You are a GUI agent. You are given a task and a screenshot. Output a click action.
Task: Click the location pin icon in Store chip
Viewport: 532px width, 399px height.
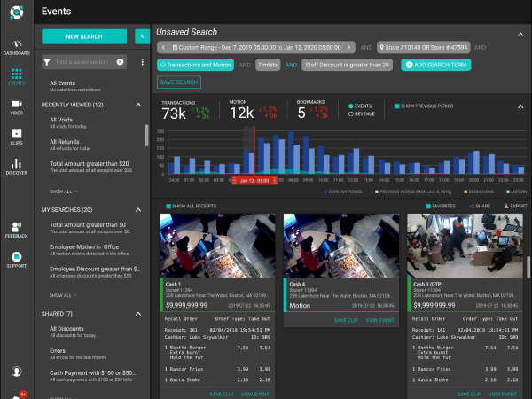click(382, 48)
